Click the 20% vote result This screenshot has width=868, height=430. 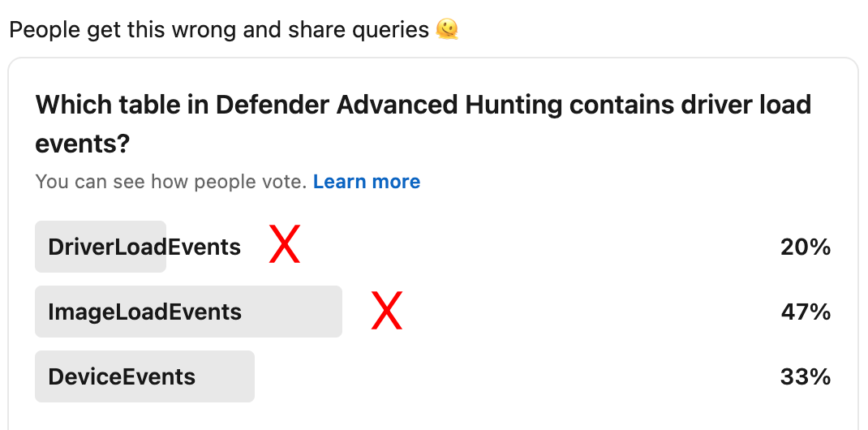coord(806,247)
